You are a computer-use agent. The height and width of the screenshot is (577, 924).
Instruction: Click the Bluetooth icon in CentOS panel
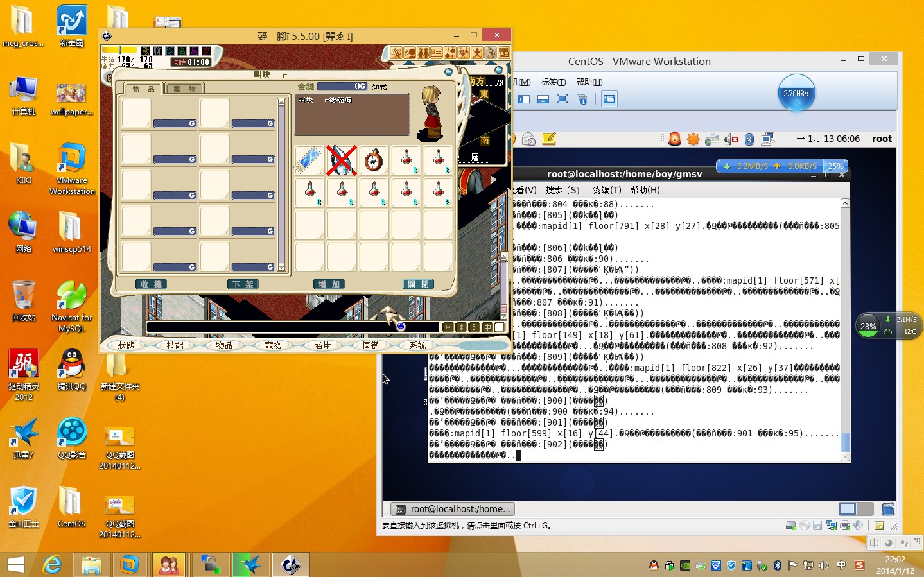pos(749,139)
